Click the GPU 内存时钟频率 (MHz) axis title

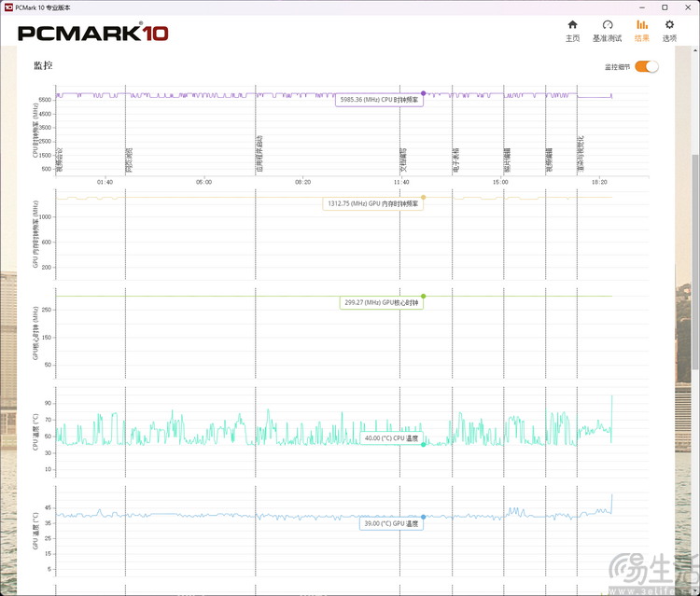pyautogui.click(x=35, y=234)
